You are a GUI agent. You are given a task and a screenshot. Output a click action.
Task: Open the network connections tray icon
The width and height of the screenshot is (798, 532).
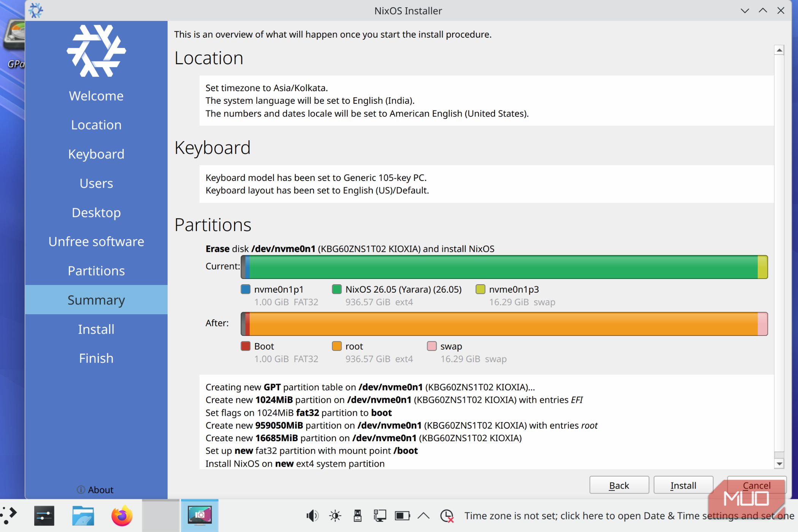(380, 516)
